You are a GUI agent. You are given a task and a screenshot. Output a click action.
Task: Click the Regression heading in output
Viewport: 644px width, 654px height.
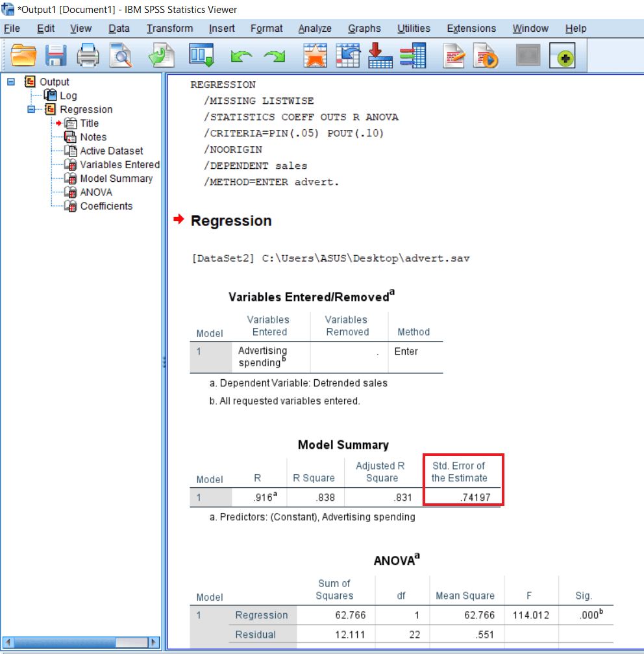point(231,221)
